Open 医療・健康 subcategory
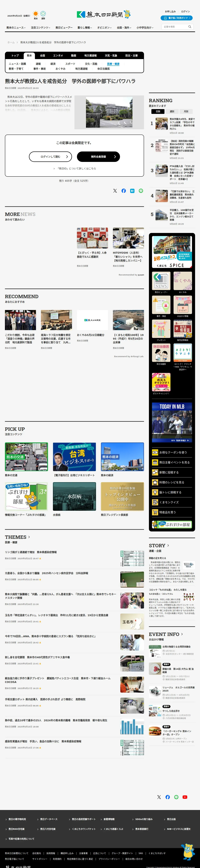The height and width of the screenshot is (868, 200). coord(113,64)
